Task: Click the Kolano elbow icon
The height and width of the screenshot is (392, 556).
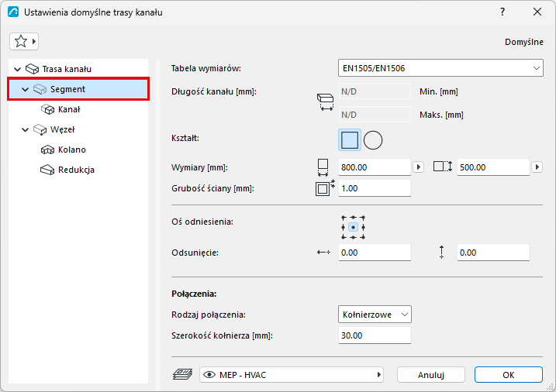Action: click(47, 150)
